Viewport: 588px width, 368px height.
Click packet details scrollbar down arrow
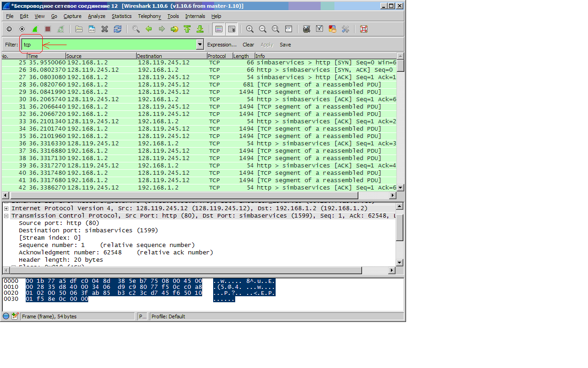[x=399, y=263]
